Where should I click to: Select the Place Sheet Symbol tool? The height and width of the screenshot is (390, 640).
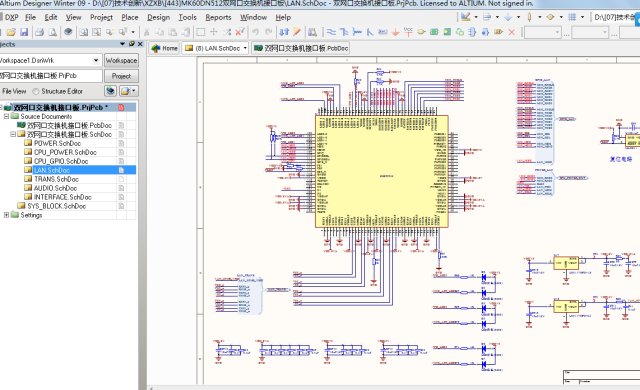[434, 32]
